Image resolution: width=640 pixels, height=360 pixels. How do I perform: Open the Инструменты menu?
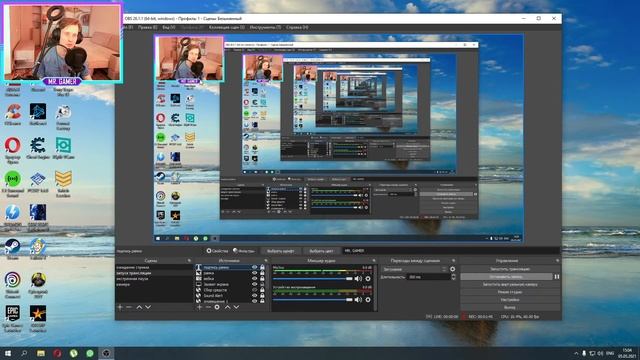click(x=265, y=27)
